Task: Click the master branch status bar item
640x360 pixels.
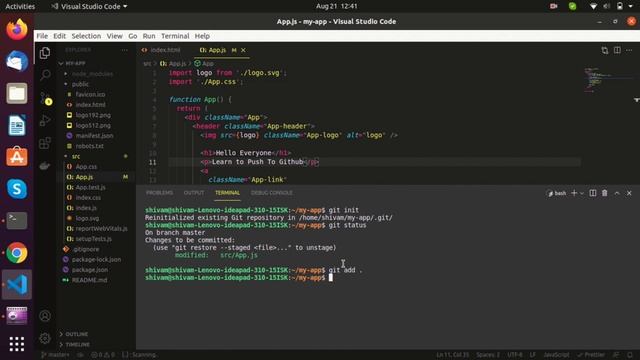Action: tap(56, 355)
